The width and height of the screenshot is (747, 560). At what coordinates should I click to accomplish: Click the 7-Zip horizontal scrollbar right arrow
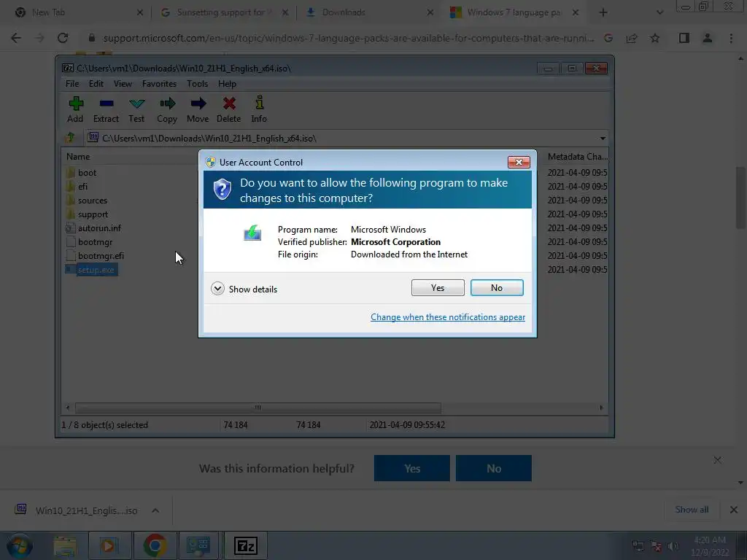[x=601, y=408]
